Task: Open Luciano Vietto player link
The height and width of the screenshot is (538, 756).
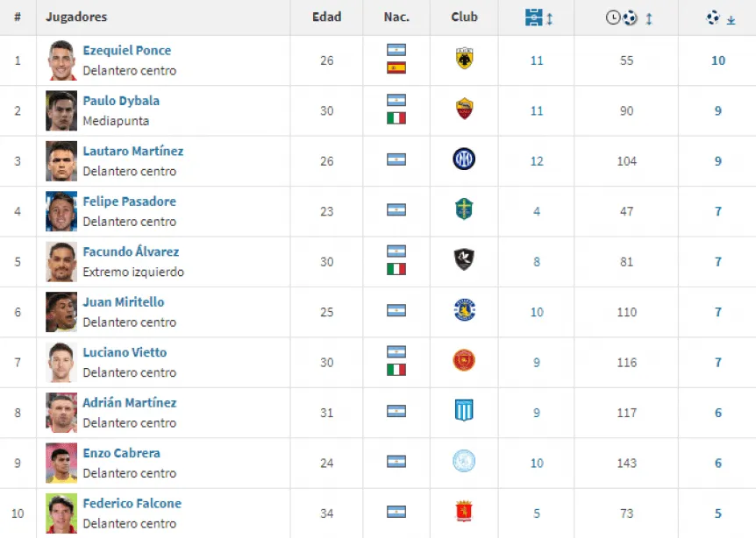Action: tap(125, 352)
